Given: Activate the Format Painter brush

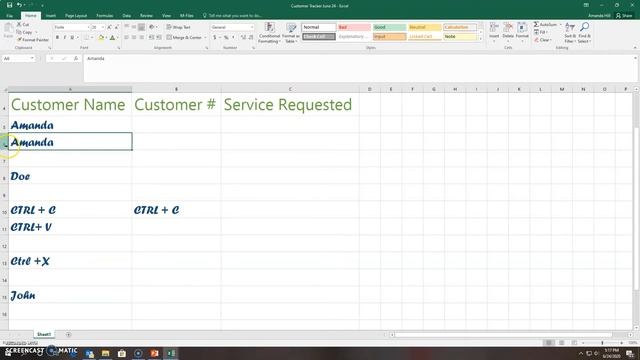Looking at the screenshot, I should [33, 40].
